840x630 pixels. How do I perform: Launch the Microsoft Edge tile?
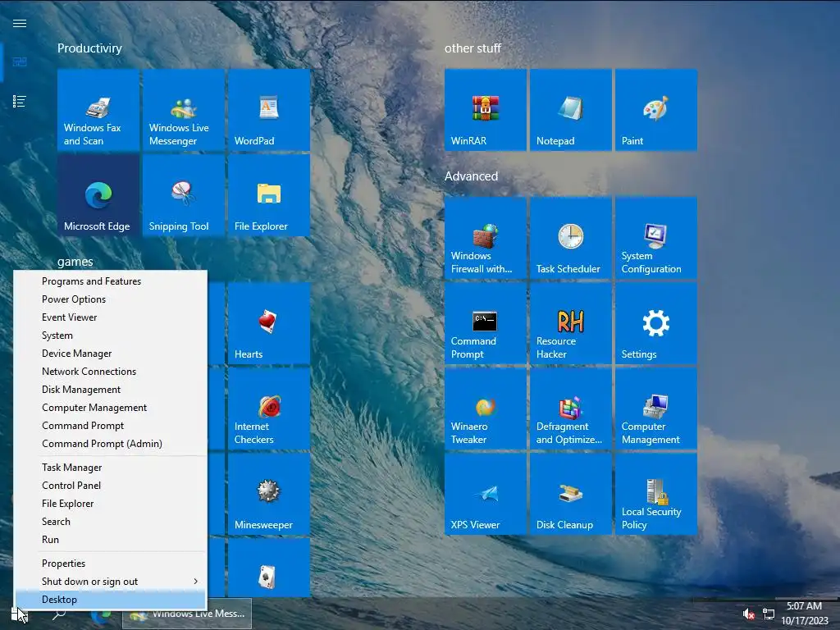(x=98, y=195)
